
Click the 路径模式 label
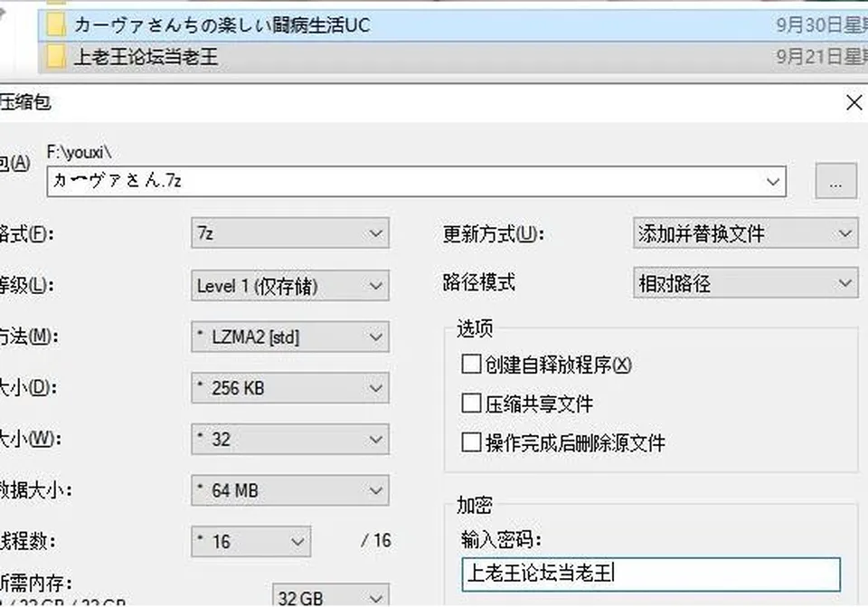pyautogui.click(x=479, y=282)
